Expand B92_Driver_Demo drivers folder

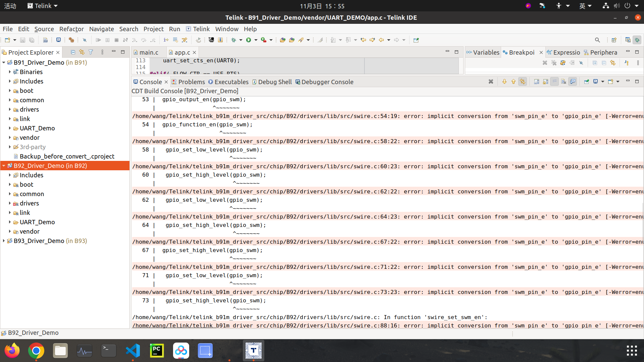point(10,203)
